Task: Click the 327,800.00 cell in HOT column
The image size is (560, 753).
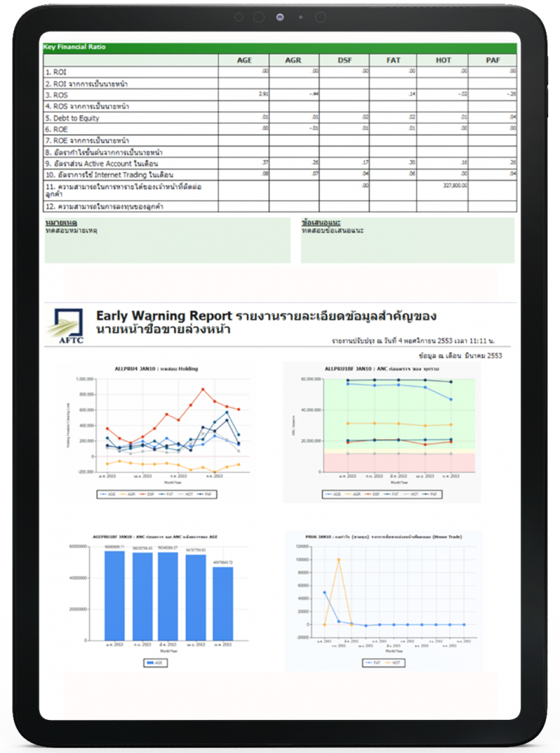Action: point(454,185)
